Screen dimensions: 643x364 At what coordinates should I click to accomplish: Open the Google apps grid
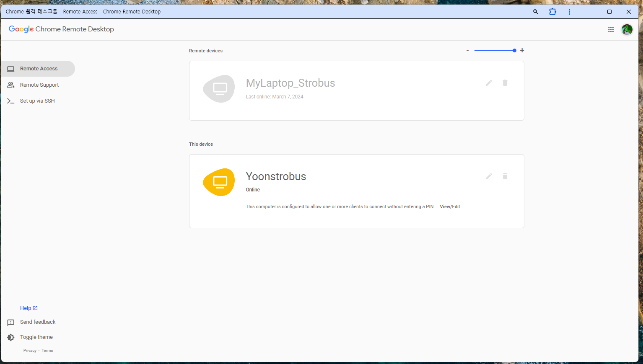click(x=611, y=29)
